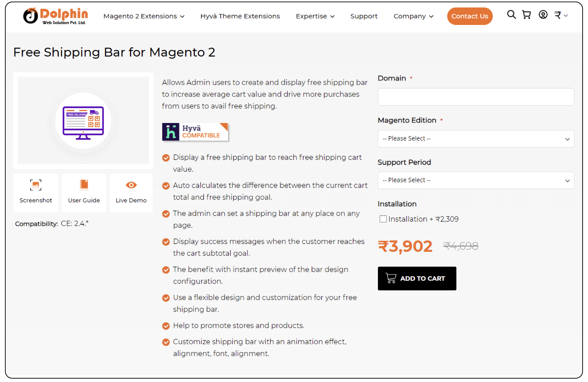This screenshot has width=588, height=382.
Task: Click the Dolphin Web Solution logo
Action: (x=56, y=16)
